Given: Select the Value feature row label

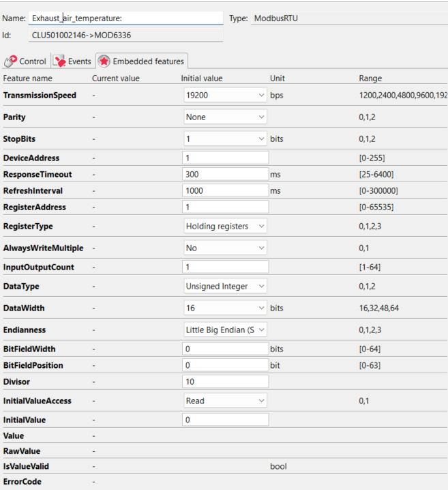Looking at the screenshot, I should (x=14, y=435).
